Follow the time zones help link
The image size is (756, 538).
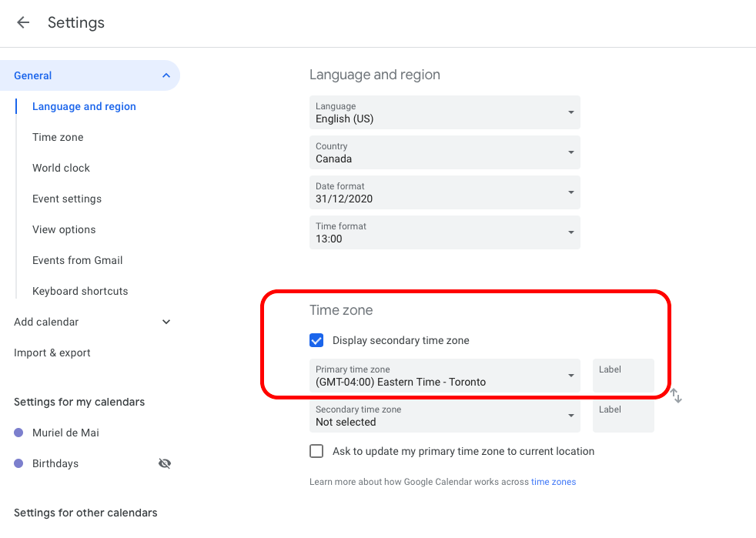[554, 482]
